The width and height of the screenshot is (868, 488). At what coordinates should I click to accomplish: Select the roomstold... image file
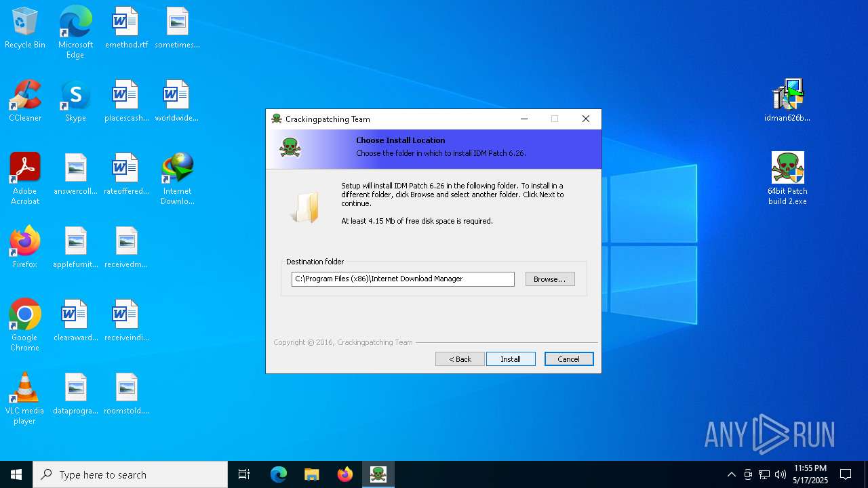126,394
